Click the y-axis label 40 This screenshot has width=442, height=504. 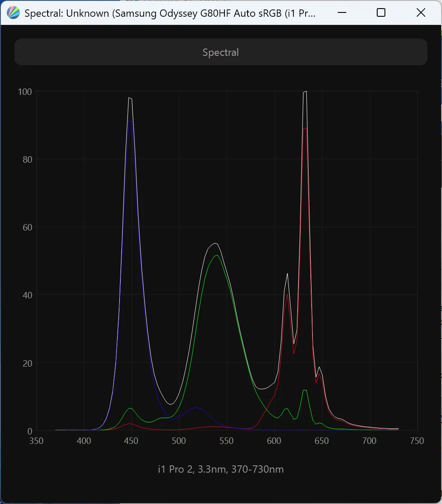[27, 295]
